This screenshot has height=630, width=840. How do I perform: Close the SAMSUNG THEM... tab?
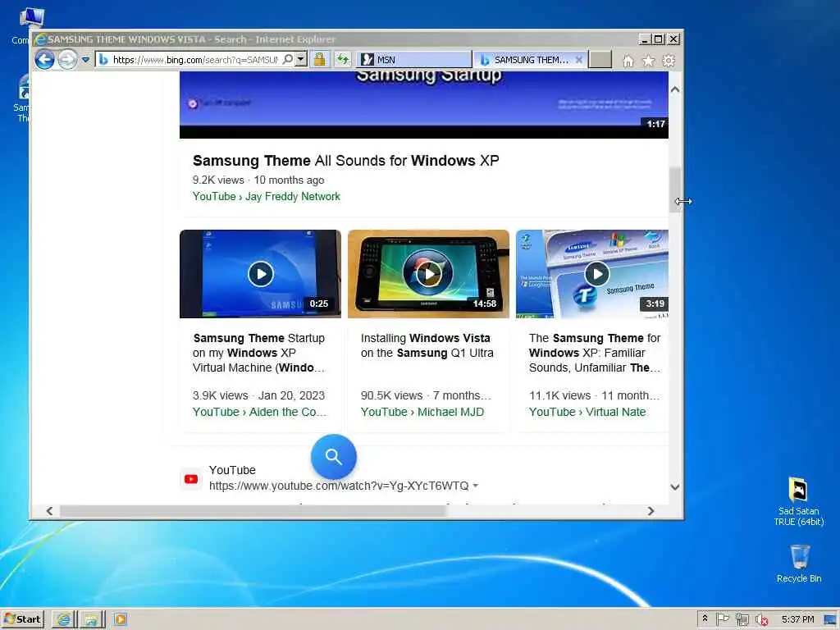tap(579, 59)
